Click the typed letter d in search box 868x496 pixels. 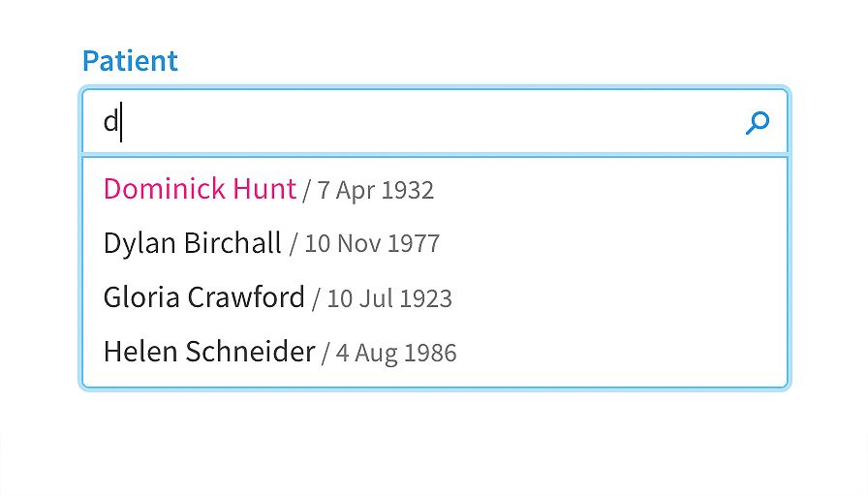110,121
